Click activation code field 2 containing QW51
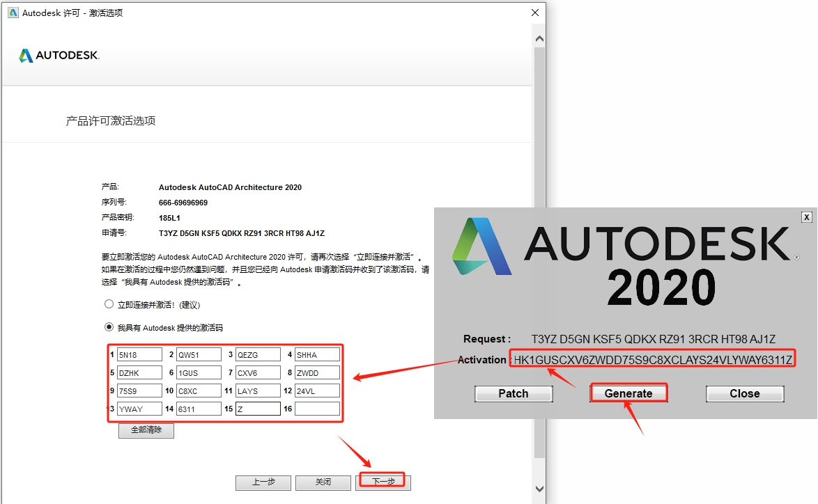 pyautogui.click(x=199, y=354)
